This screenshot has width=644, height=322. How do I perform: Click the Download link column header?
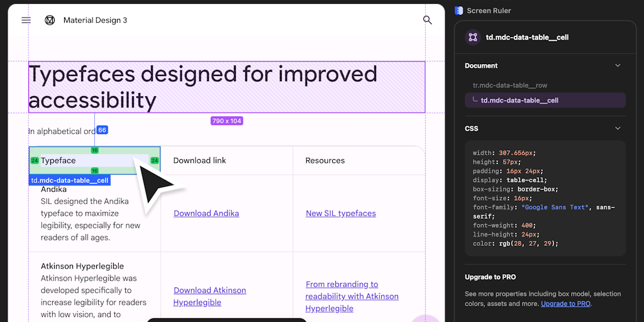[x=199, y=160]
